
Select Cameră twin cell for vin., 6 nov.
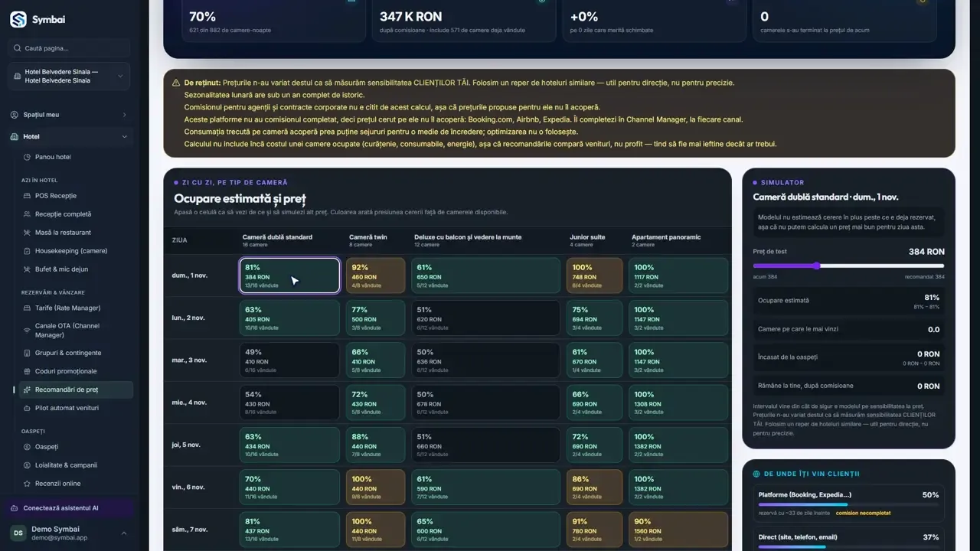tap(375, 487)
